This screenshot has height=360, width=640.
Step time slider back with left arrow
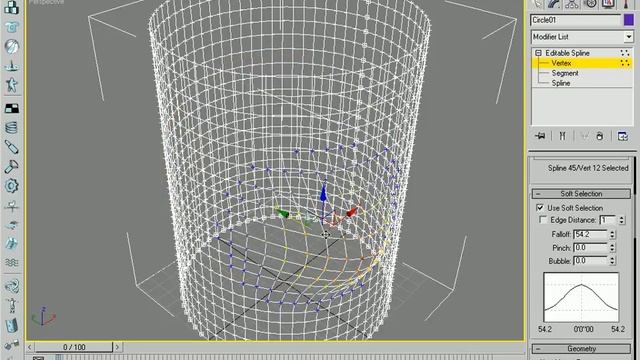(x=29, y=347)
